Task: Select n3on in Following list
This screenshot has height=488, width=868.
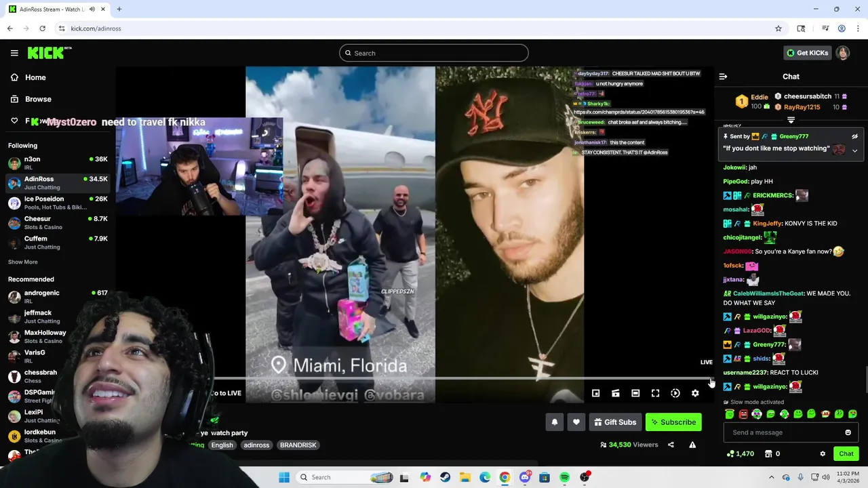Action: [x=58, y=163]
